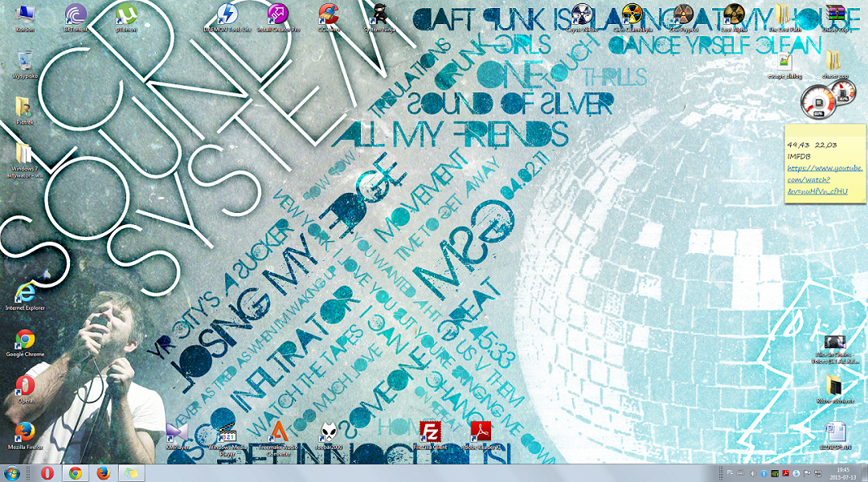
Task: Switch to Opera on the taskbar
Action: coord(47,473)
